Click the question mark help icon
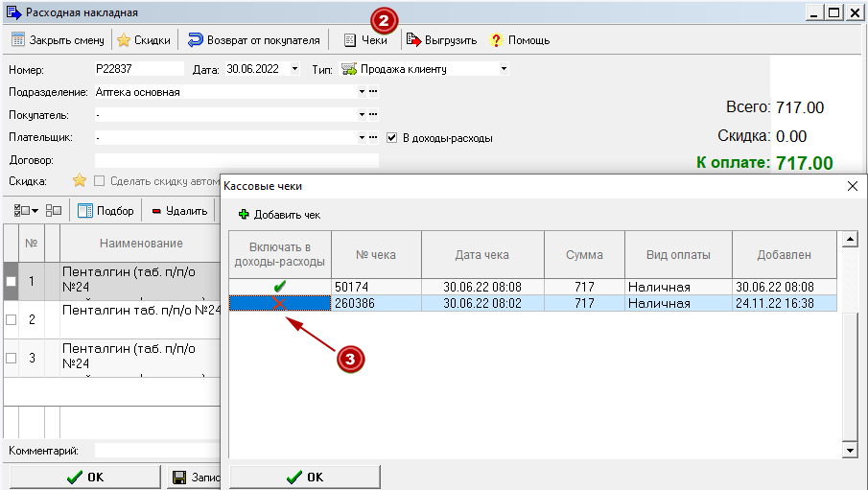Image resolution: width=868 pixels, height=490 pixels. pyautogui.click(x=496, y=40)
